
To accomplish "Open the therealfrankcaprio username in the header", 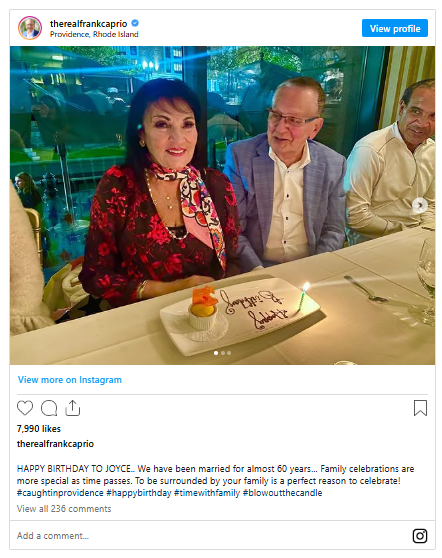I will click(89, 23).
